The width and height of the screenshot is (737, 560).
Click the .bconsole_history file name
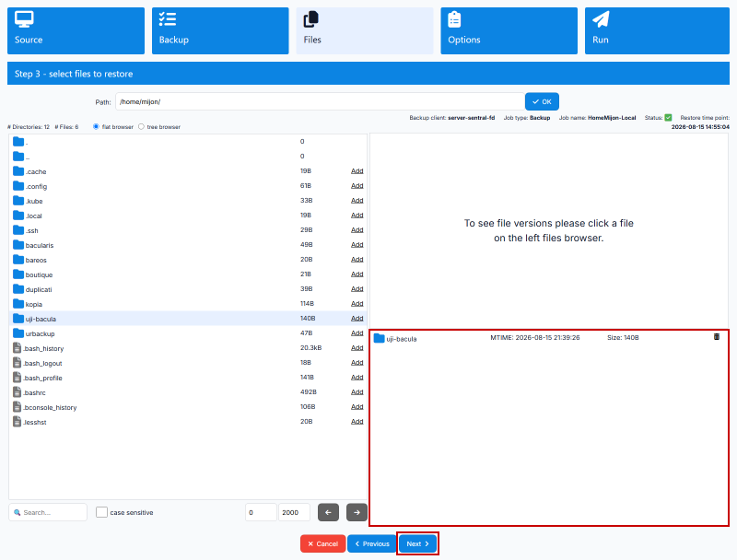pos(50,407)
